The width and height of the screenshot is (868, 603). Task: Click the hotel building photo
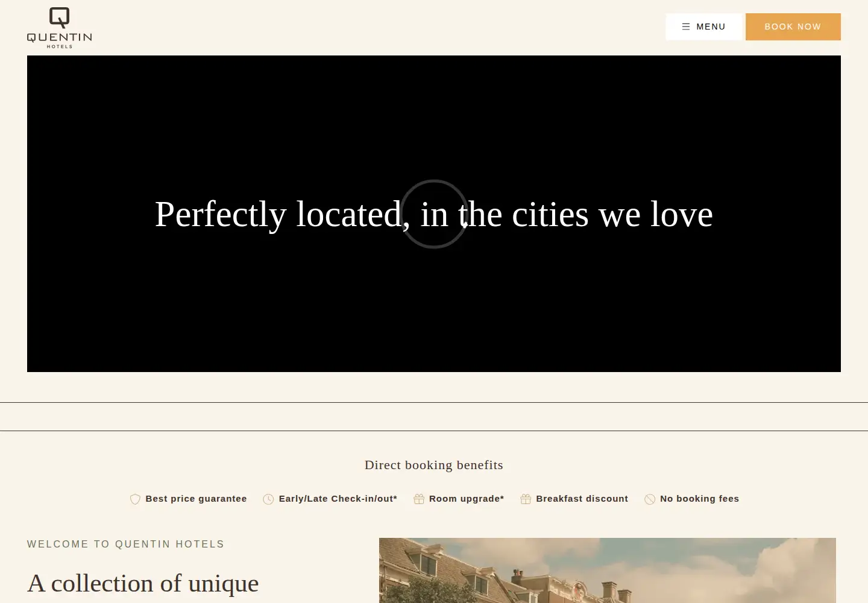point(608,570)
